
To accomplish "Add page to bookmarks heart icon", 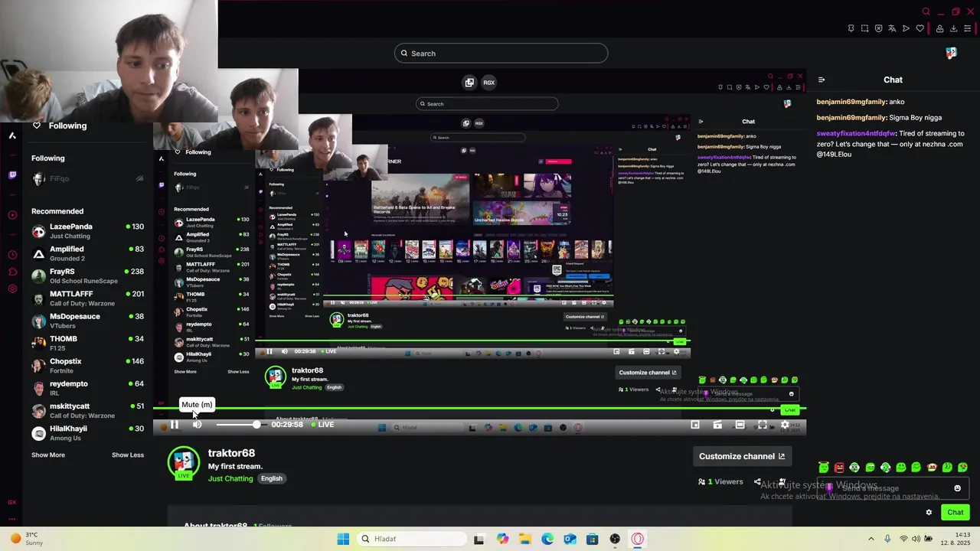I will point(920,29).
